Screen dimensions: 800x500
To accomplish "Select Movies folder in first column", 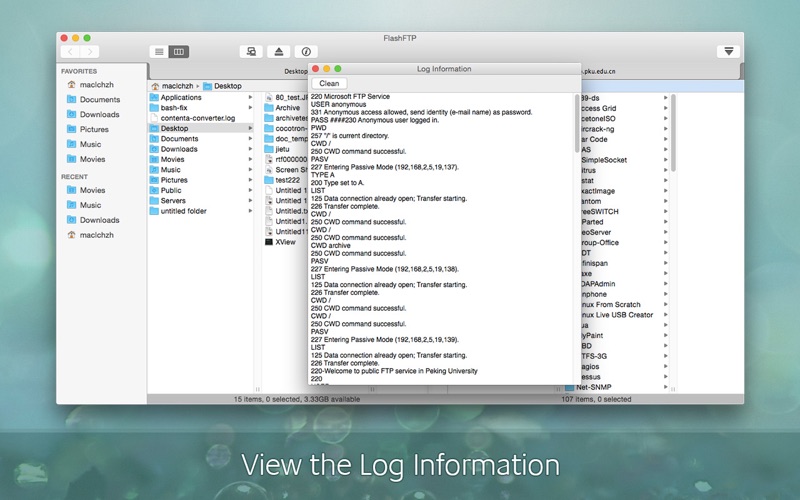I will [201, 159].
